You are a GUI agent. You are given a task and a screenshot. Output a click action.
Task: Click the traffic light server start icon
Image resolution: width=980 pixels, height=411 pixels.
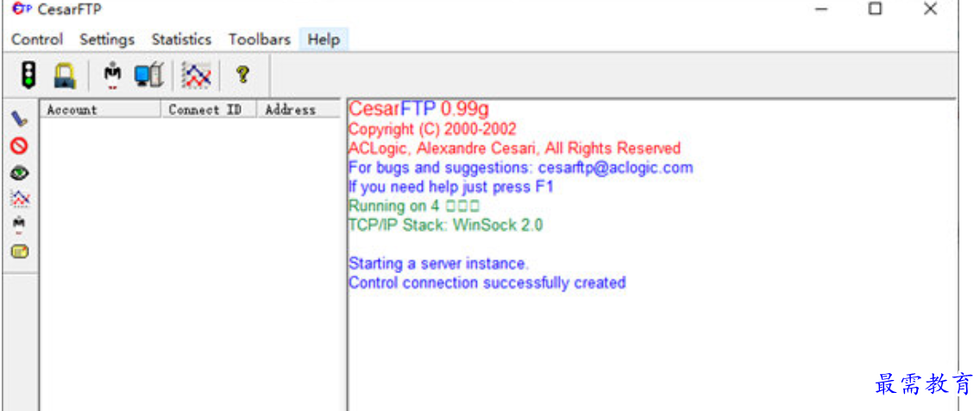tap(28, 76)
